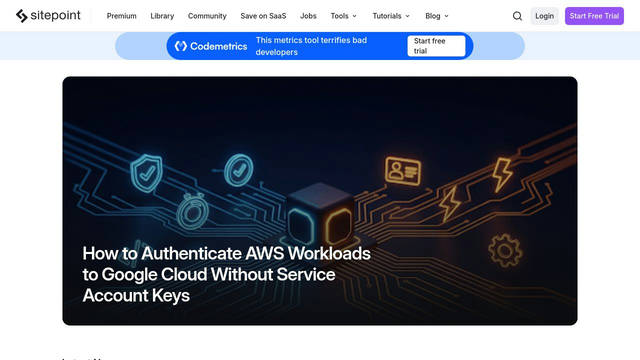Click the Codemetrics logo in banner
Screen dimensions: 640x360
click(211, 46)
